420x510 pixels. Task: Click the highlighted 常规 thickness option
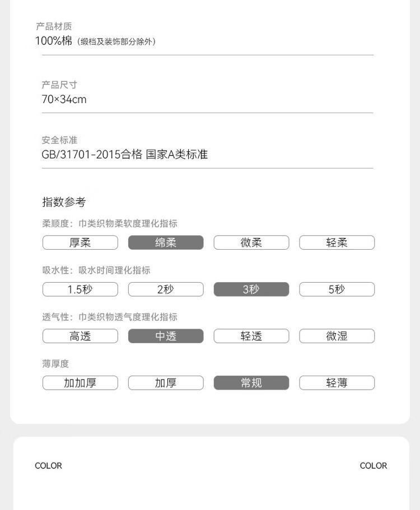(251, 383)
